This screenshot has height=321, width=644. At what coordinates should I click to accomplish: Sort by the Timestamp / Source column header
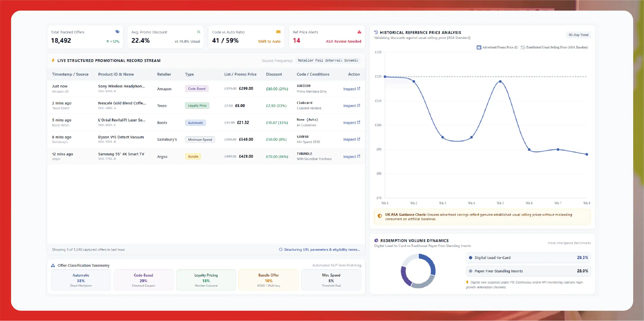[x=70, y=74]
